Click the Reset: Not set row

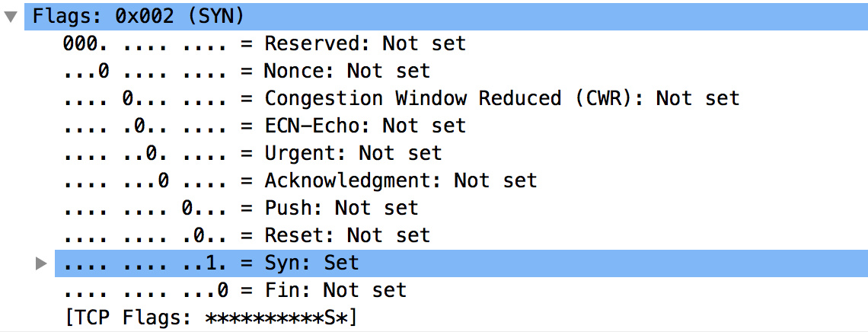[346, 235]
